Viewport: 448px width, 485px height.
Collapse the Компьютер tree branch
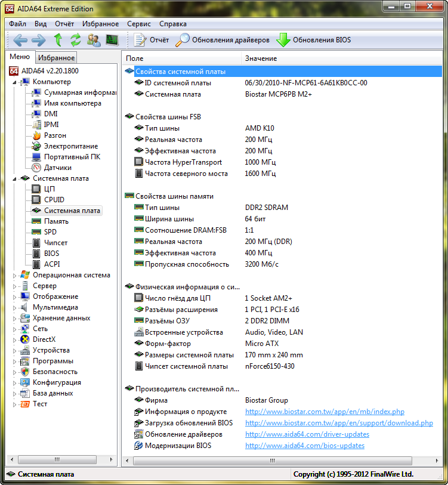point(14,82)
